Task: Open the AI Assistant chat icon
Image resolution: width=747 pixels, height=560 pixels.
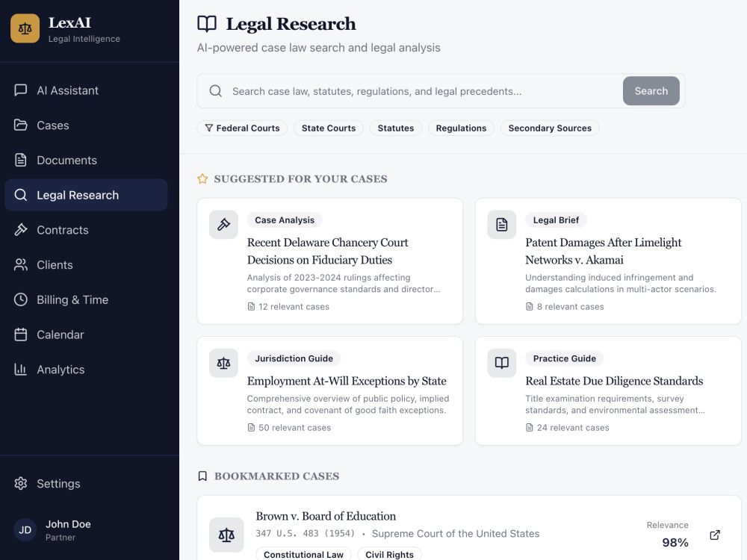Action: (x=20, y=90)
